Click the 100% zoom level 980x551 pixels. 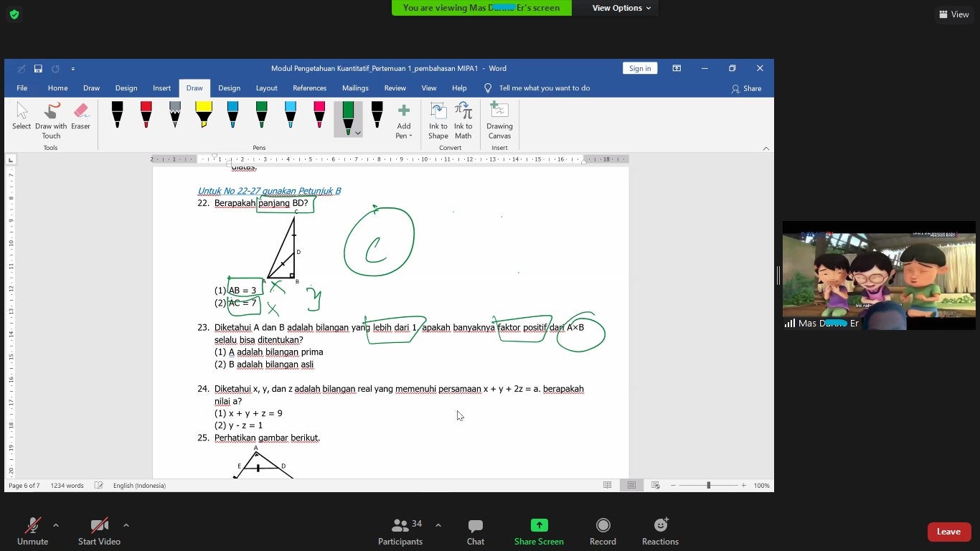pyautogui.click(x=762, y=486)
